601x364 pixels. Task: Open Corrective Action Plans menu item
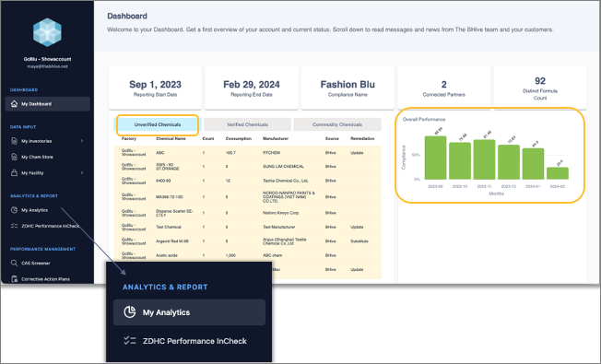(45, 279)
